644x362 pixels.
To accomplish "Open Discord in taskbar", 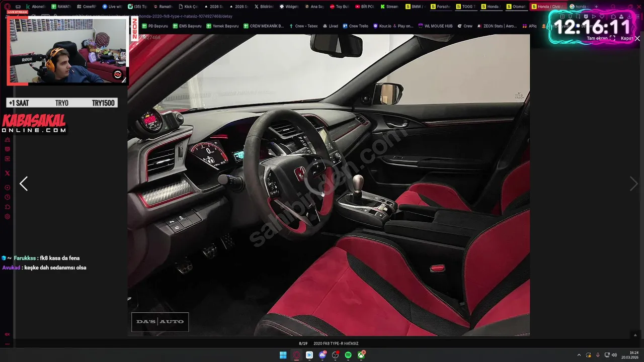I will (x=323, y=355).
